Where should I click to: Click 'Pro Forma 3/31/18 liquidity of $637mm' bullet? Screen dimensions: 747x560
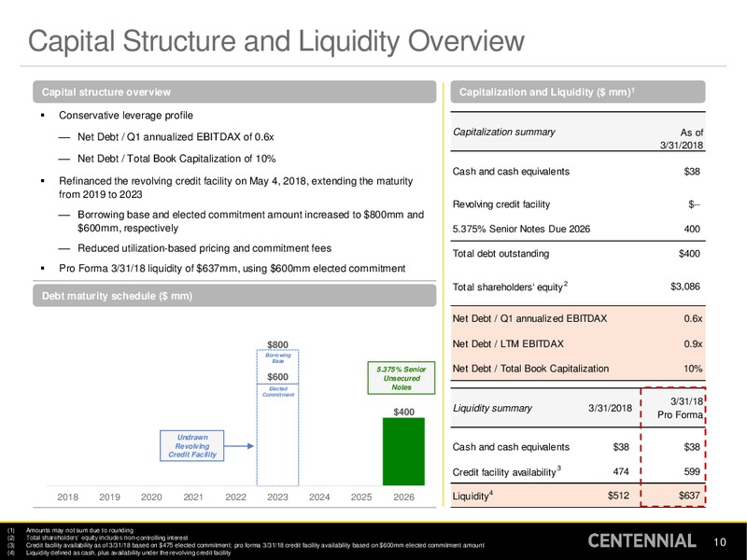(x=232, y=269)
